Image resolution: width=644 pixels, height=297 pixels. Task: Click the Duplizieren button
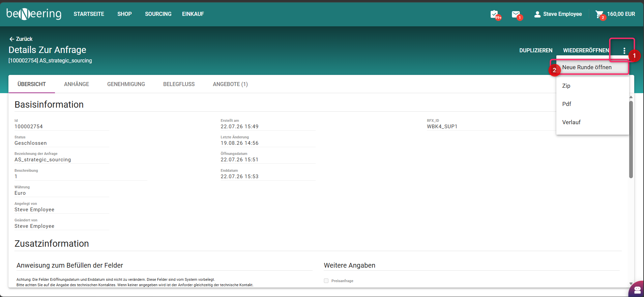(x=536, y=51)
